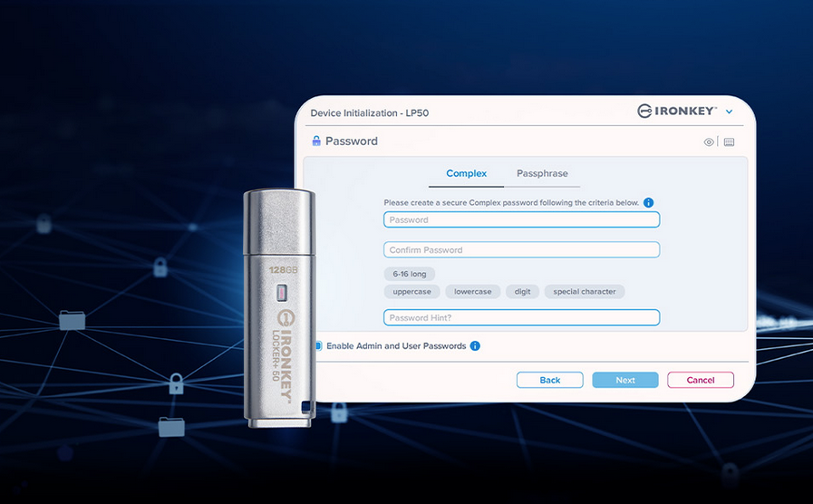Switch to the Passphrase tab
813x504 pixels.
point(542,174)
